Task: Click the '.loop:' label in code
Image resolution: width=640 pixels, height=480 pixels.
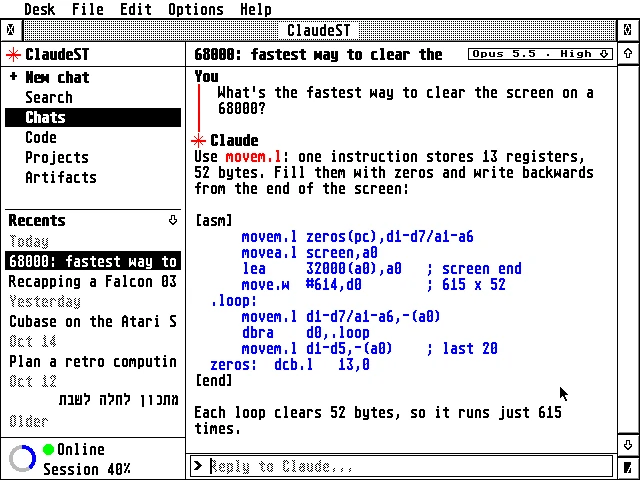Action: [234, 301]
